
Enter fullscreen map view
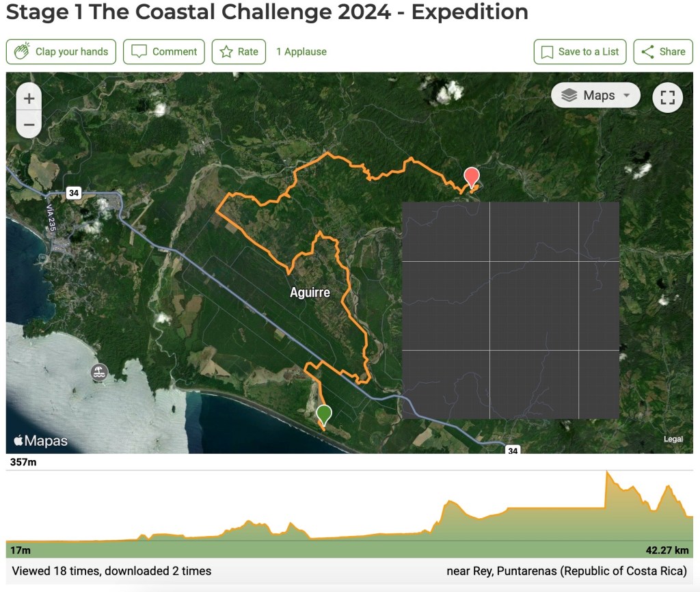click(x=667, y=97)
